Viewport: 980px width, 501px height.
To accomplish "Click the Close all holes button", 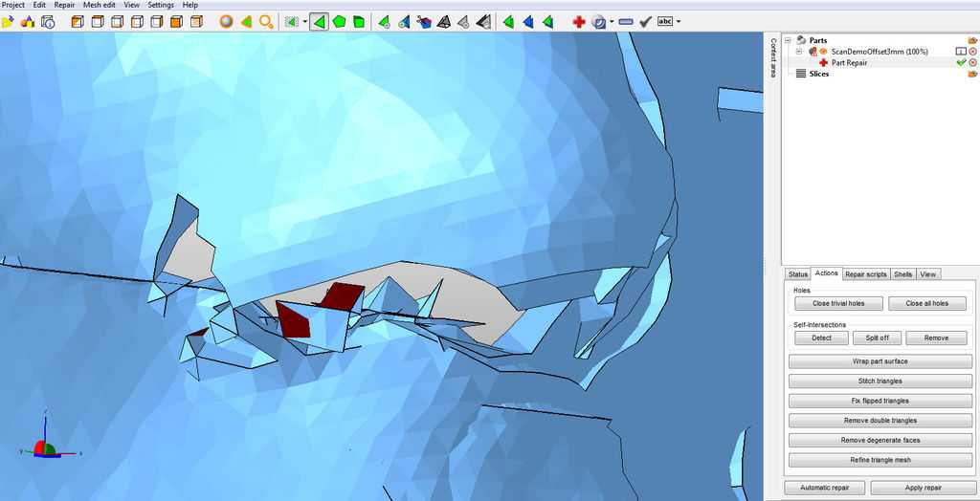I will pyautogui.click(x=926, y=304).
